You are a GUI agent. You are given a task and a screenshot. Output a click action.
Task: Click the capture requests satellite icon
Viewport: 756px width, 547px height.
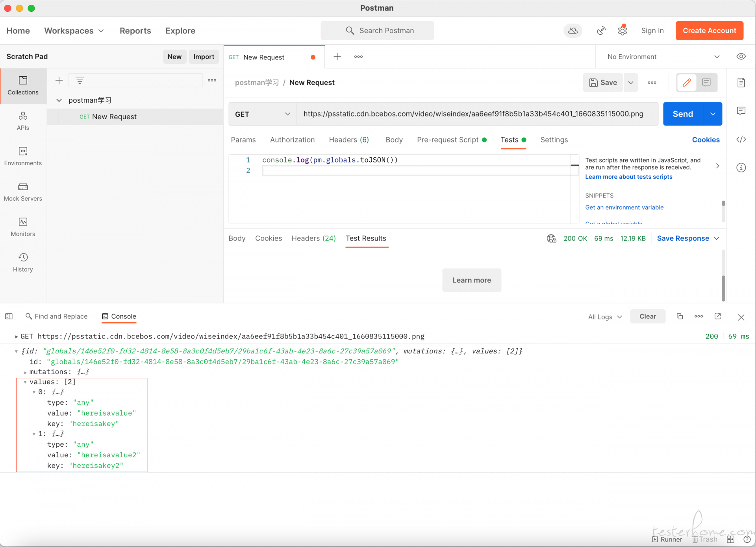pyautogui.click(x=601, y=31)
